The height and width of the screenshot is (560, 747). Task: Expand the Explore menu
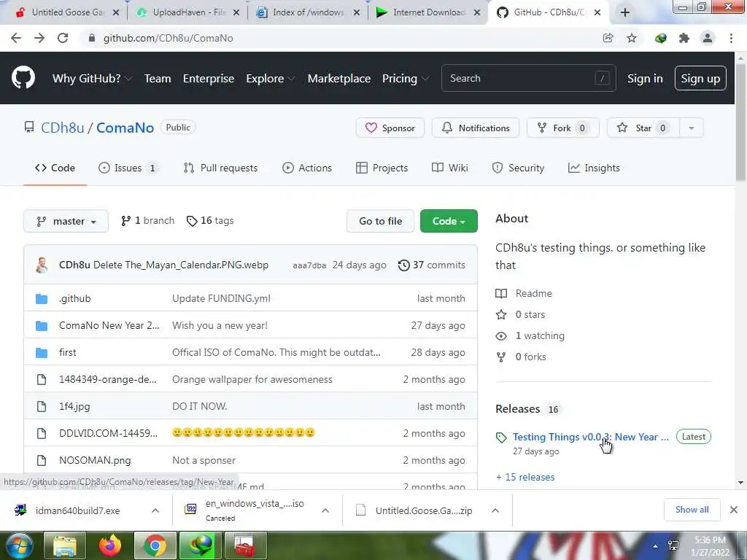click(x=270, y=78)
